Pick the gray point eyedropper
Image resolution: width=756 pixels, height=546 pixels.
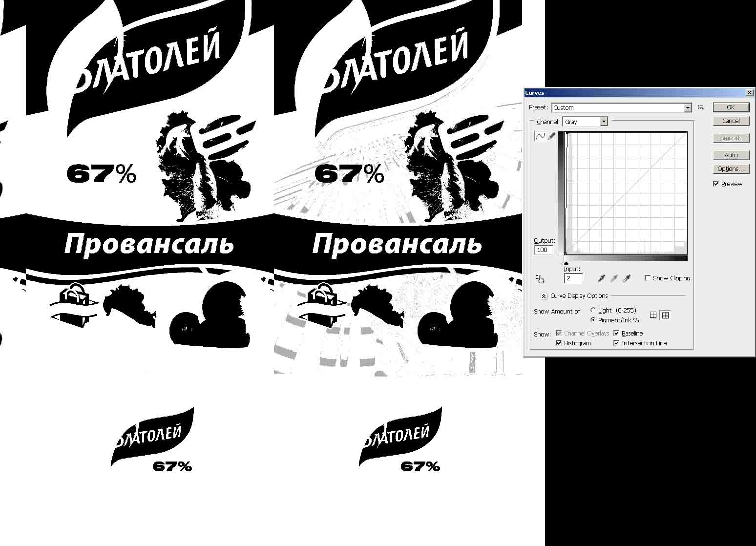(x=614, y=278)
